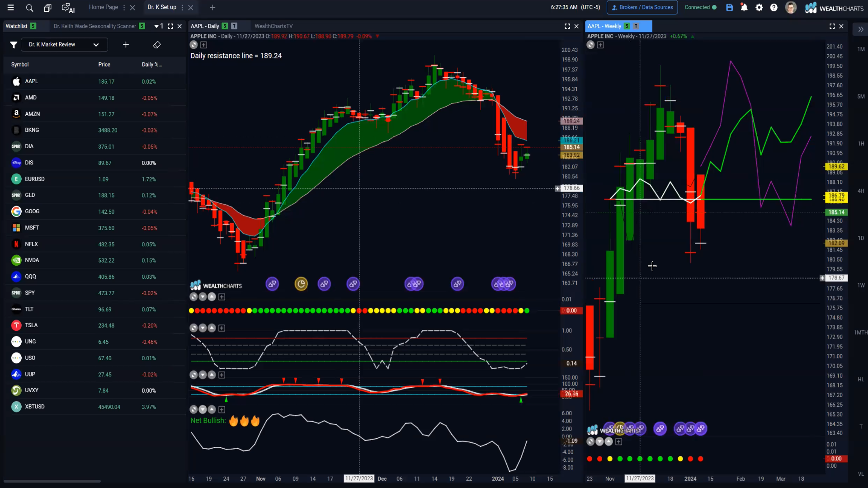Viewport: 868px width, 488px height.
Task: Toggle T badge on AAPL Weekly tab
Action: [x=636, y=26]
